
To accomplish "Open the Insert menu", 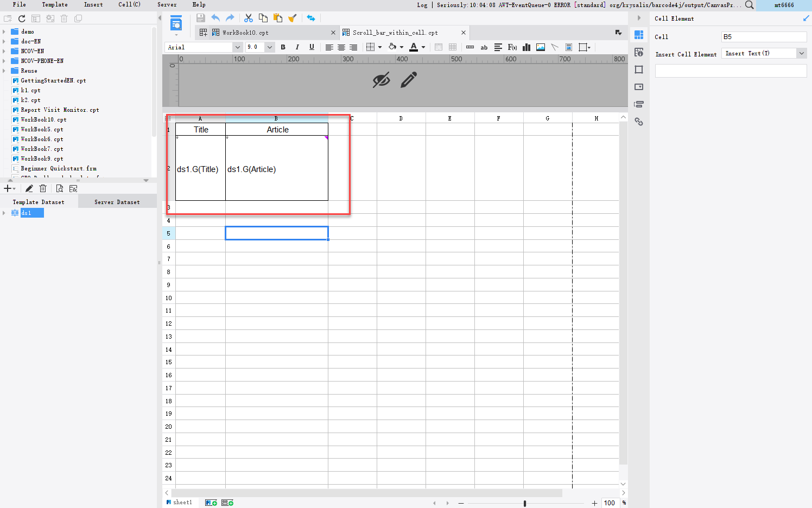I will 93,4.
